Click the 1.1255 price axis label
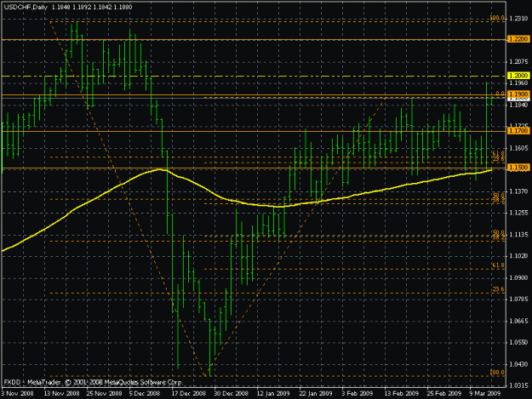Image resolution: width=532 pixels, height=399 pixels. pyautogui.click(x=518, y=213)
